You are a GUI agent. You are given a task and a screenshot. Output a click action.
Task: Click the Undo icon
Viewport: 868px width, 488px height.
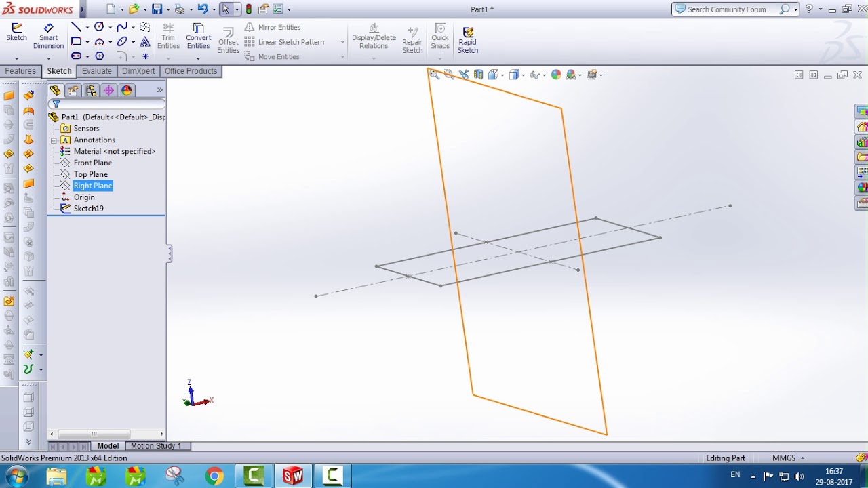pyautogui.click(x=202, y=9)
